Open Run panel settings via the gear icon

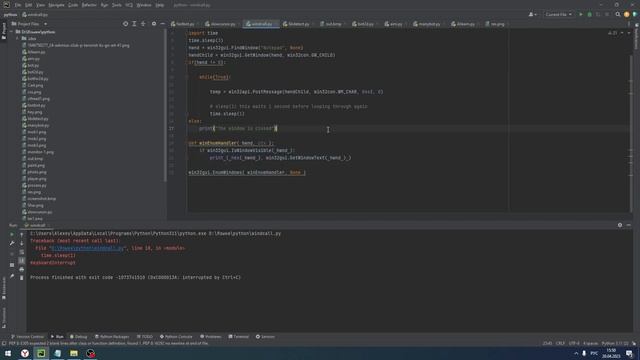point(620,225)
